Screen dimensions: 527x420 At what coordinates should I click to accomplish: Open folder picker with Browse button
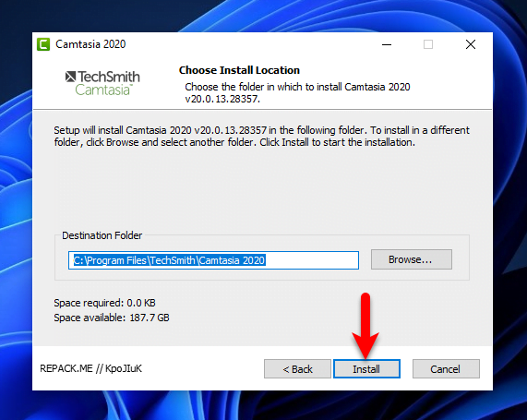pyautogui.click(x=412, y=259)
